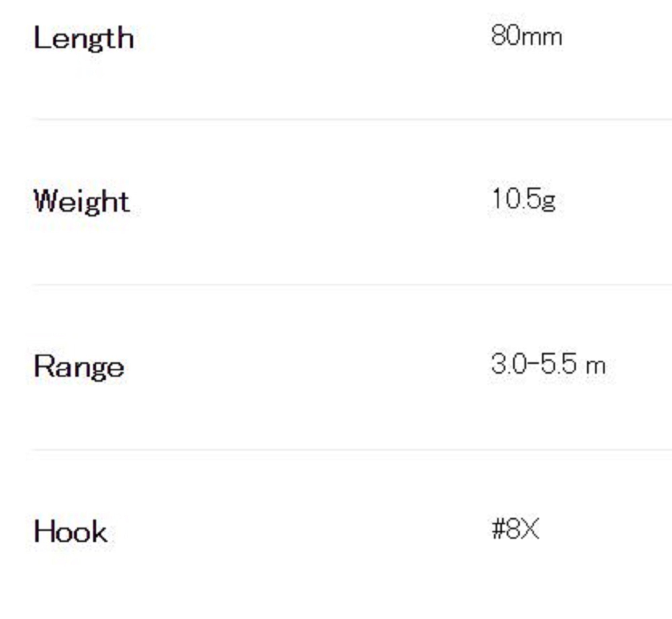The image size is (672, 619).
Task: Click the Length label
Action: pyautogui.click(x=84, y=39)
